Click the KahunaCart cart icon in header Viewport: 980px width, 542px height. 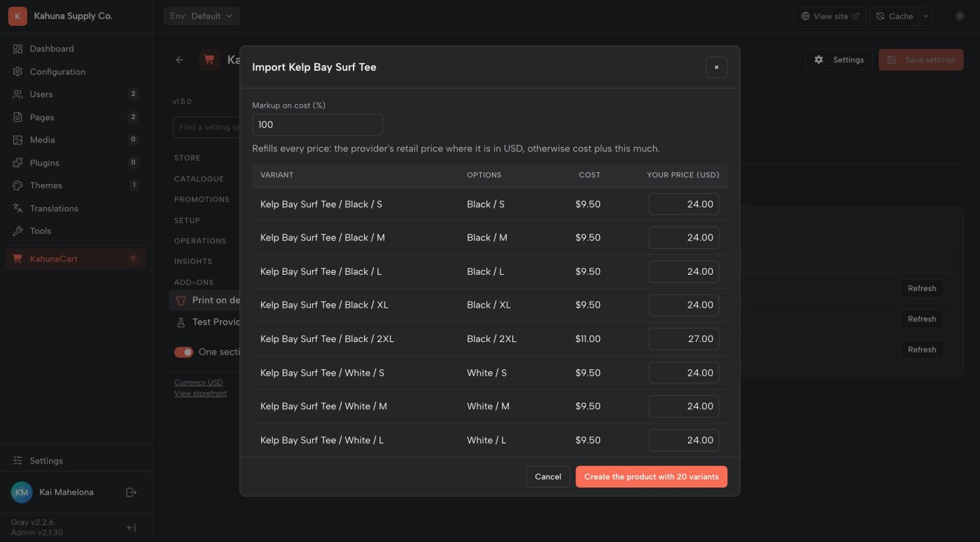[209, 60]
